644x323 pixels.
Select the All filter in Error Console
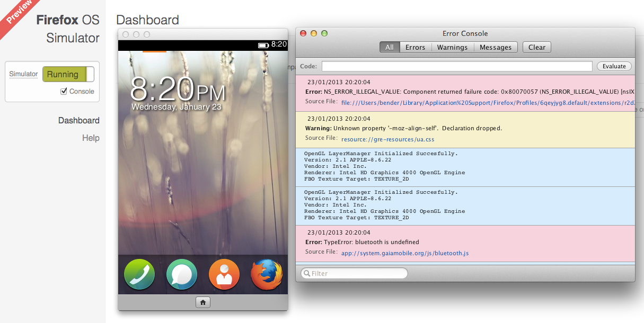(x=390, y=47)
